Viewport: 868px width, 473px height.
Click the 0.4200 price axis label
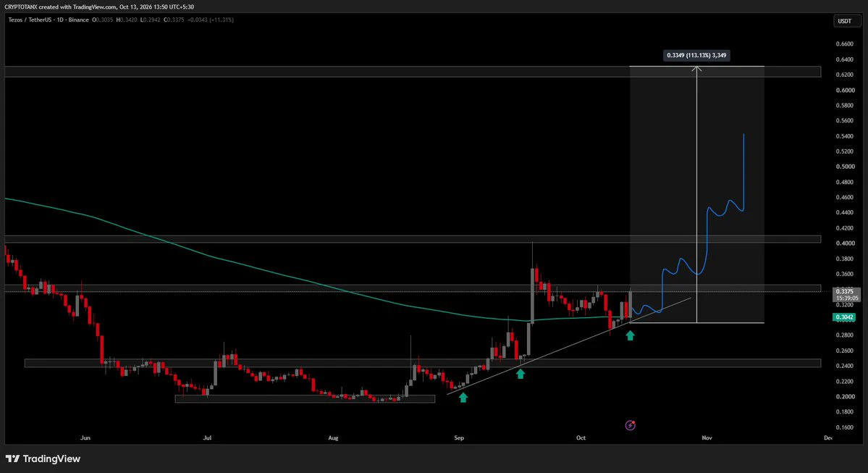tap(844, 228)
